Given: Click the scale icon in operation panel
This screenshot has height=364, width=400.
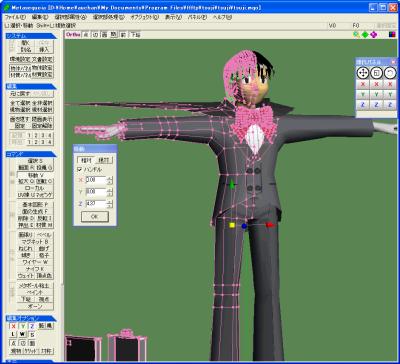Looking at the screenshot, I should click(x=376, y=72).
